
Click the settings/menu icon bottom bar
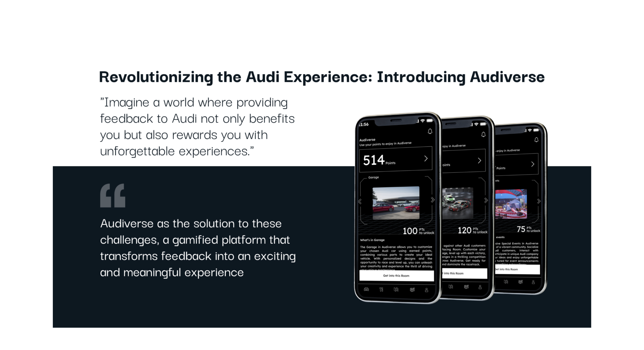[x=381, y=289]
